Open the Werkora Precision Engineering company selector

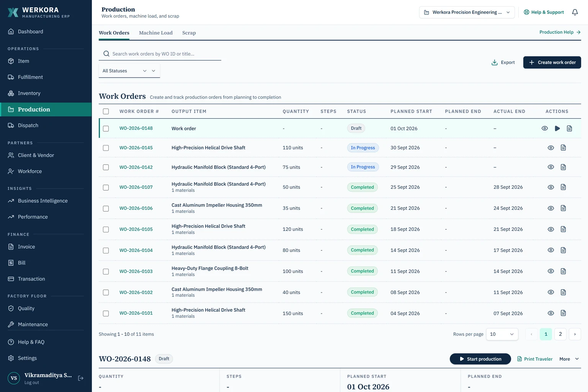(467, 12)
